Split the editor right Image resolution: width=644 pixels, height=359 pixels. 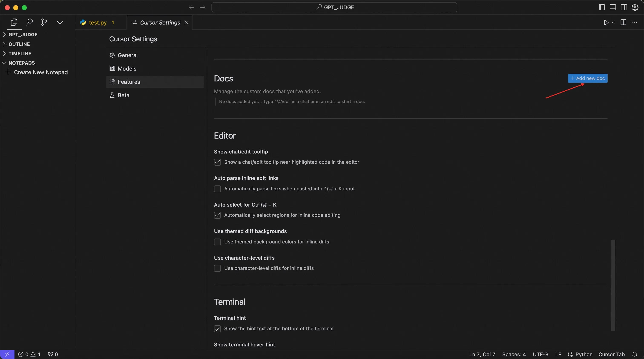[x=623, y=22]
